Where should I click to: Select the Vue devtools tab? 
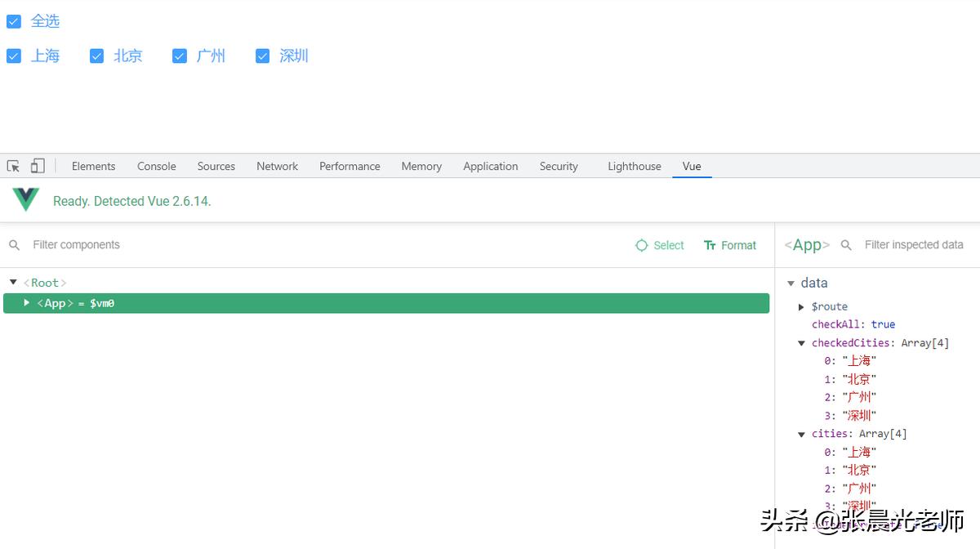tap(692, 166)
